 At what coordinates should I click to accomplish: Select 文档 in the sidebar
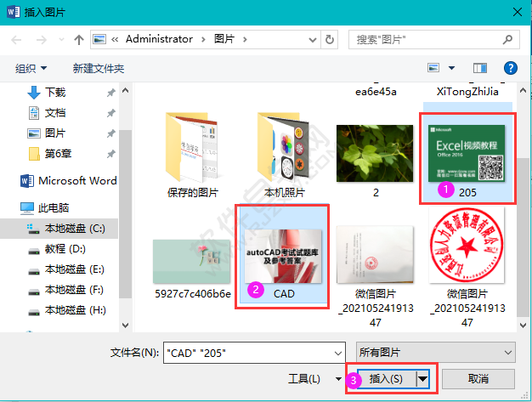click(x=55, y=113)
